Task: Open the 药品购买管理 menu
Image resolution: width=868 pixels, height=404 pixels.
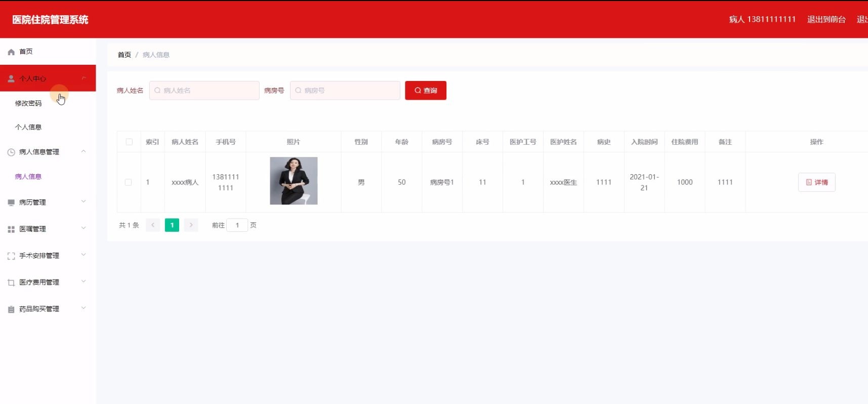Action: click(x=48, y=309)
